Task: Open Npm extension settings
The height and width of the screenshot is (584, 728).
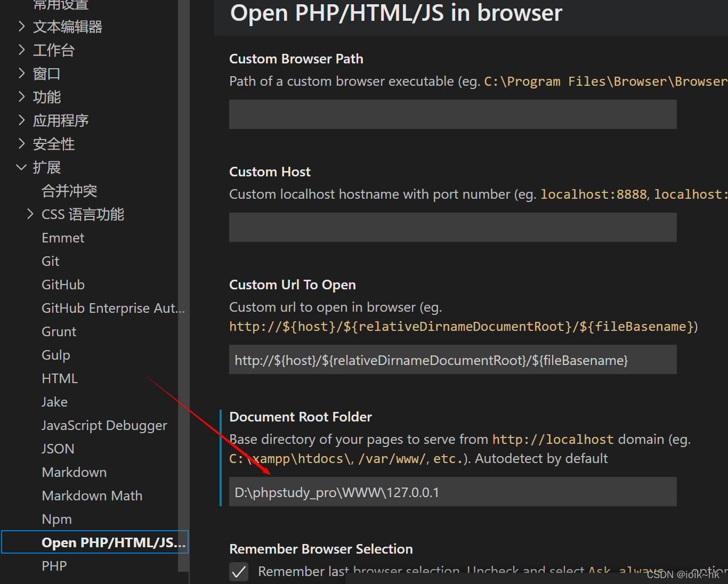Action: (x=56, y=519)
